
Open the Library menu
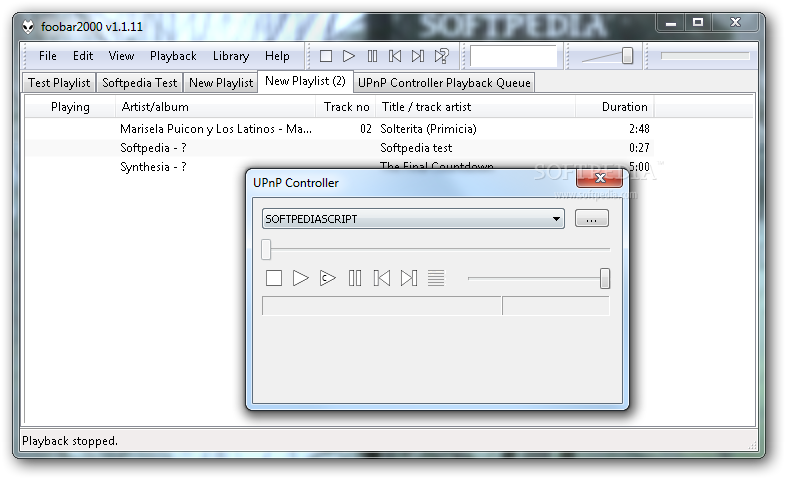[231, 56]
